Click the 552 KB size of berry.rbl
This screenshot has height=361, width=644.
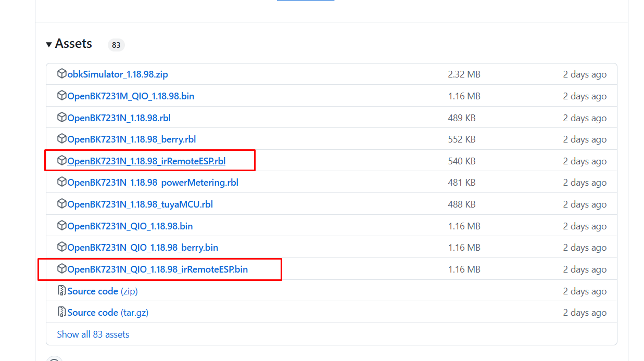tap(462, 139)
